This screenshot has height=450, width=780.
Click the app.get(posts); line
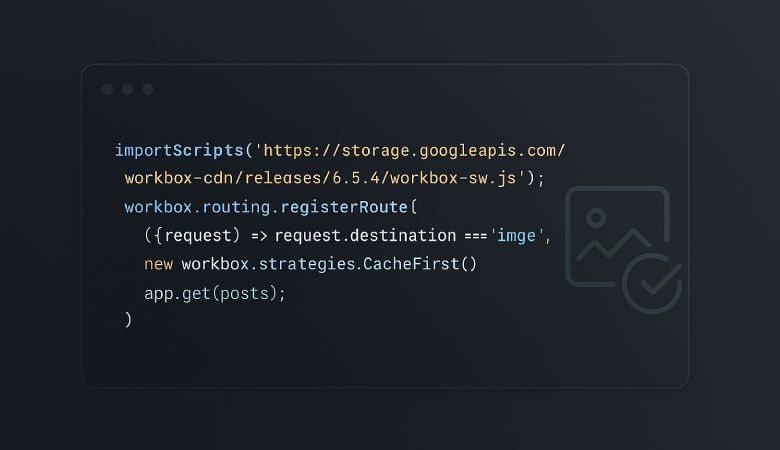coord(215,293)
